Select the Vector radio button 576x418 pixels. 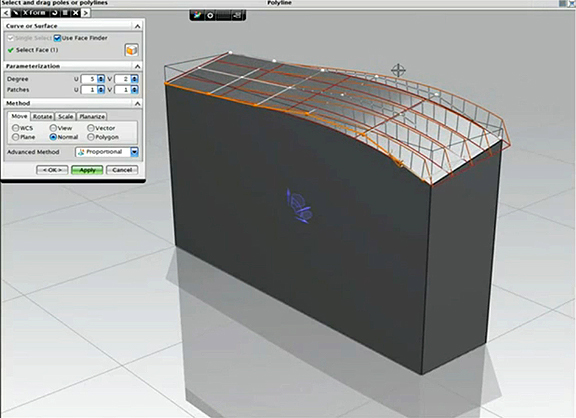click(x=91, y=128)
